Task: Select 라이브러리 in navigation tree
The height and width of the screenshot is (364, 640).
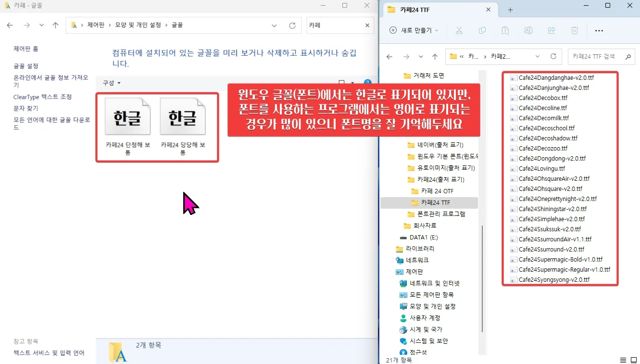Action: 415,249
